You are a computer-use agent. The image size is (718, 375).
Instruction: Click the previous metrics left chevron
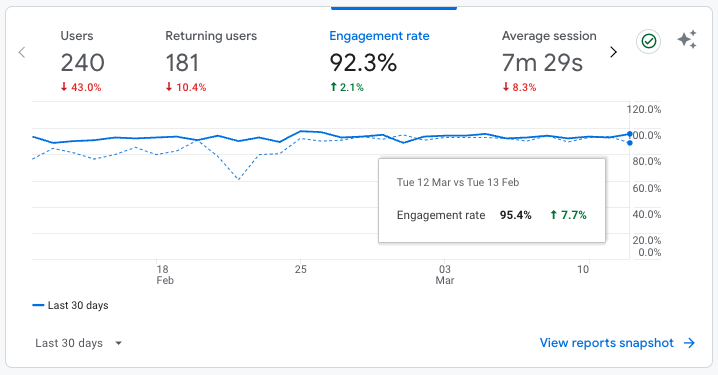tap(22, 52)
